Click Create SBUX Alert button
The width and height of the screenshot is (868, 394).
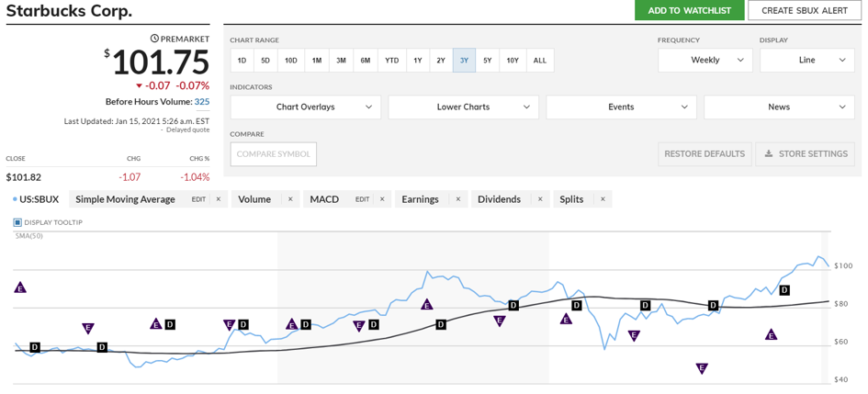click(805, 10)
